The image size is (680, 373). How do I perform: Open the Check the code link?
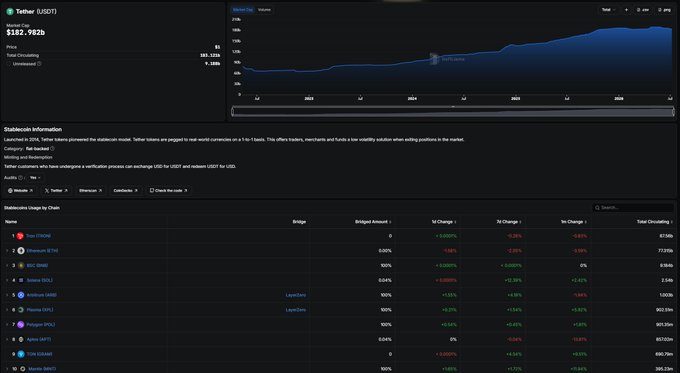point(169,190)
